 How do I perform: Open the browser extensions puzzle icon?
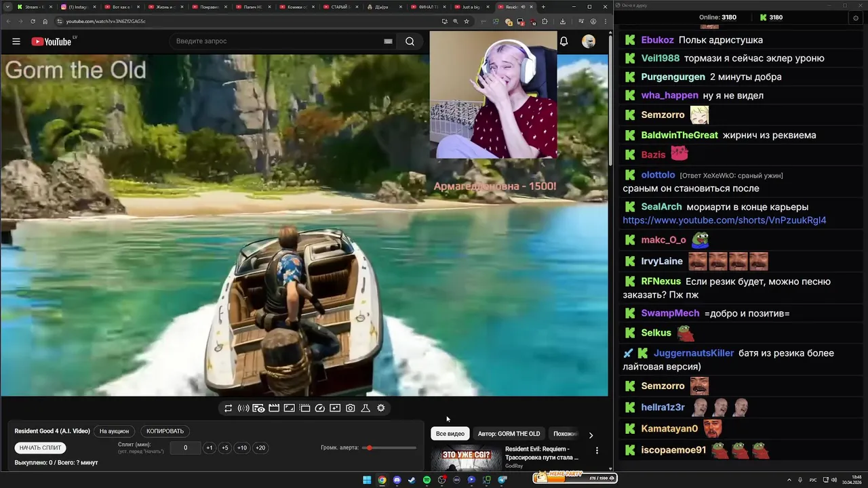pos(545,21)
